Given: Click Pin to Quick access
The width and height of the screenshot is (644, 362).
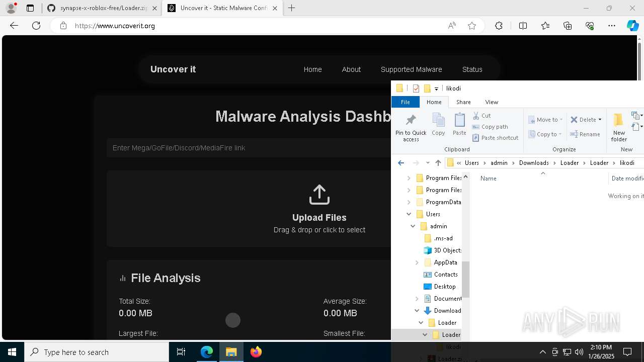Looking at the screenshot, I should pyautogui.click(x=411, y=128).
